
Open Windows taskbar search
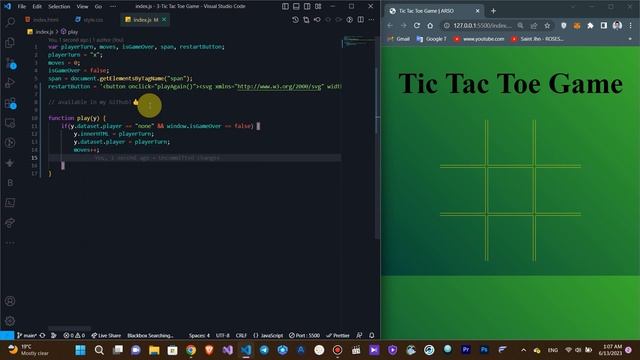point(99,350)
